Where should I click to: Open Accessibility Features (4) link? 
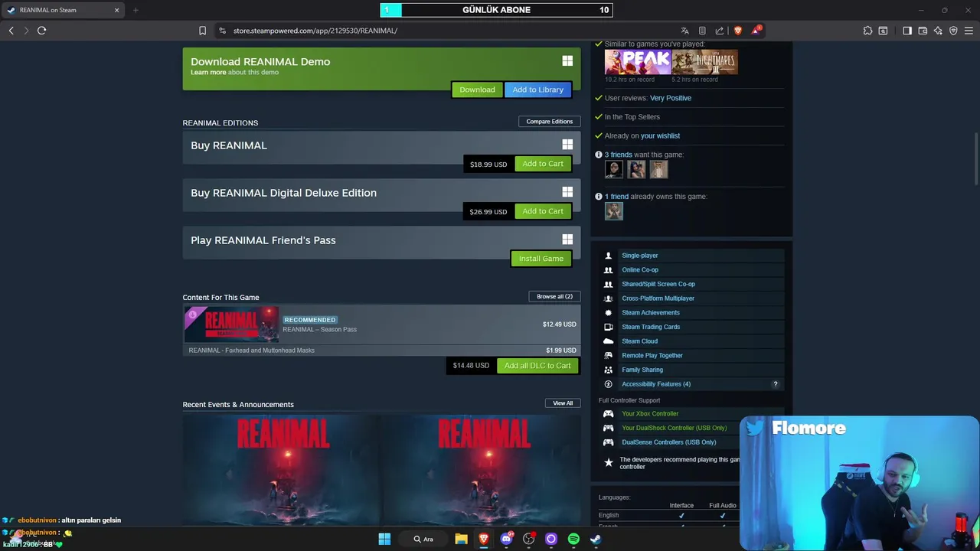coord(656,384)
